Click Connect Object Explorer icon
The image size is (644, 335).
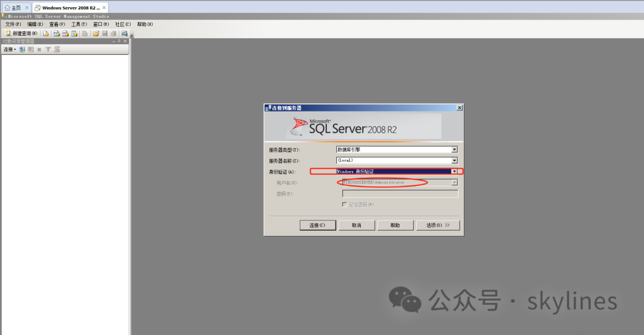[22, 49]
